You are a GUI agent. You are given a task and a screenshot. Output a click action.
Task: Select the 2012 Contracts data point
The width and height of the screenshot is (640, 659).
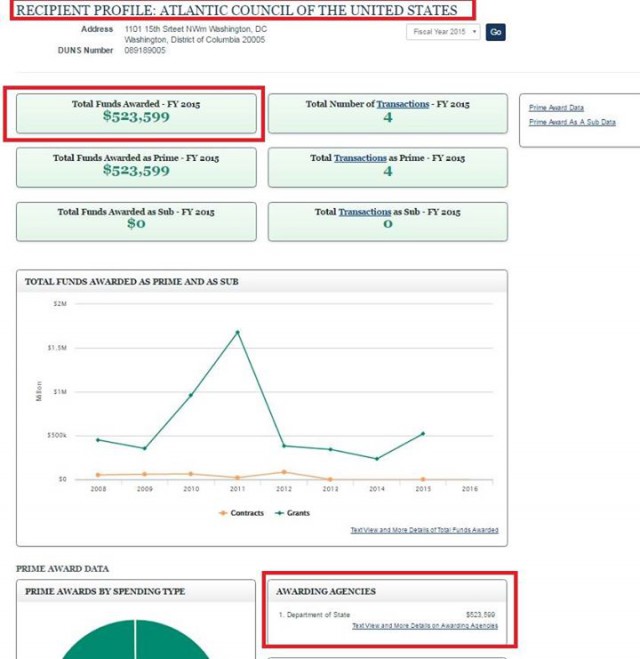284,472
